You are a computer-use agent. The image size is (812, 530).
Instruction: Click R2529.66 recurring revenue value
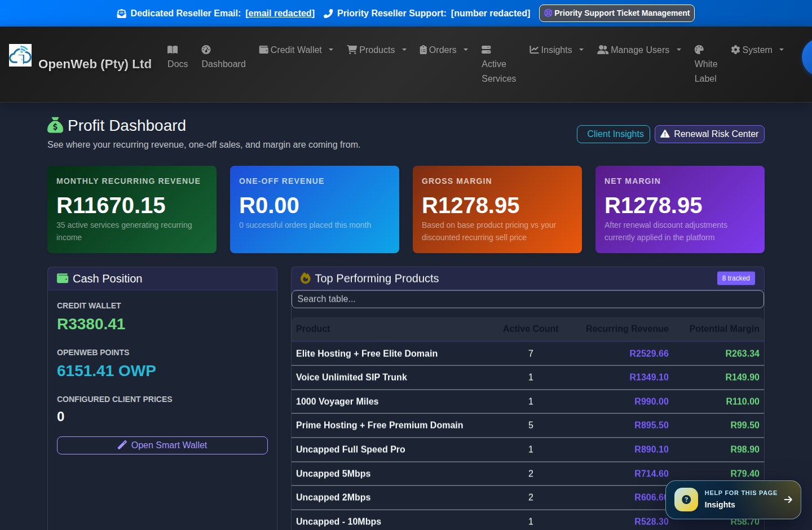point(649,354)
